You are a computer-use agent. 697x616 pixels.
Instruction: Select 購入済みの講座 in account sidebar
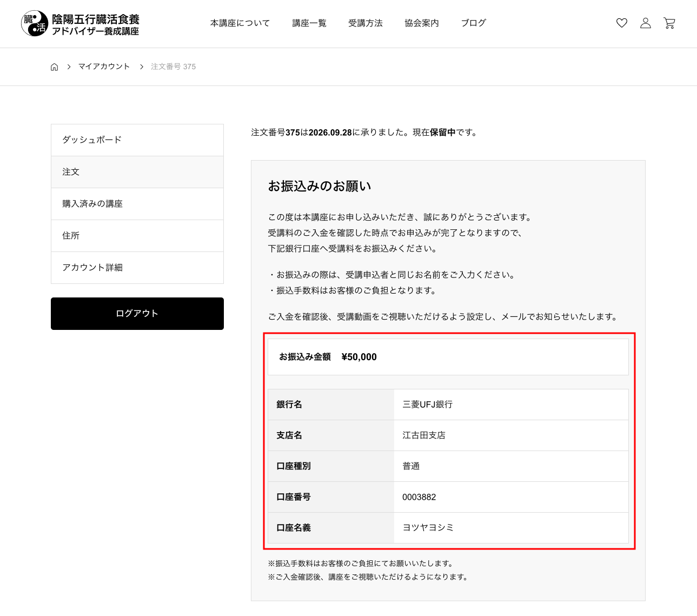[x=137, y=204]
